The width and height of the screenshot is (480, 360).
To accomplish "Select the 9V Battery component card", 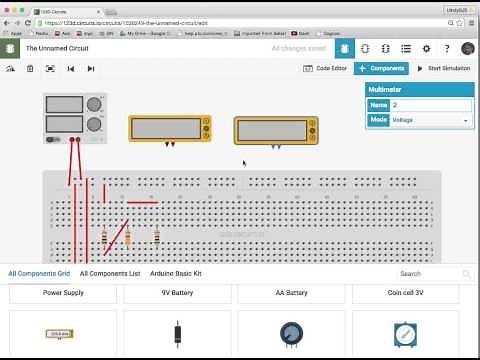I will (x=177, y=293).
